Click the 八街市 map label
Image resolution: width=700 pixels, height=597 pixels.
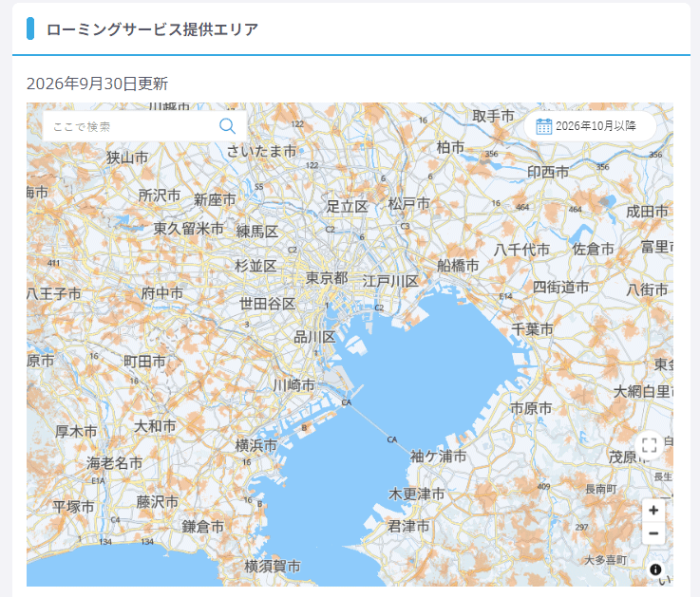[647, 290]
